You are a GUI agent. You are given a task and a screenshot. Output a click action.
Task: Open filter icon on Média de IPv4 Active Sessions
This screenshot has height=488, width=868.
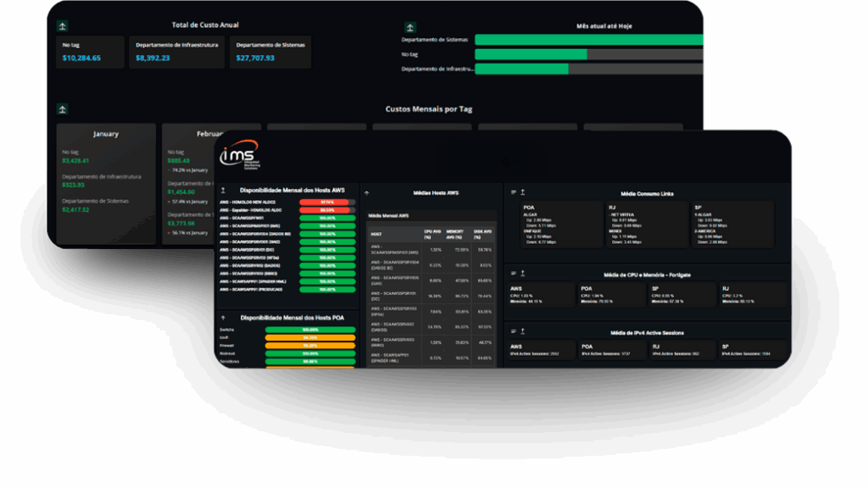[x=514, y=333]
